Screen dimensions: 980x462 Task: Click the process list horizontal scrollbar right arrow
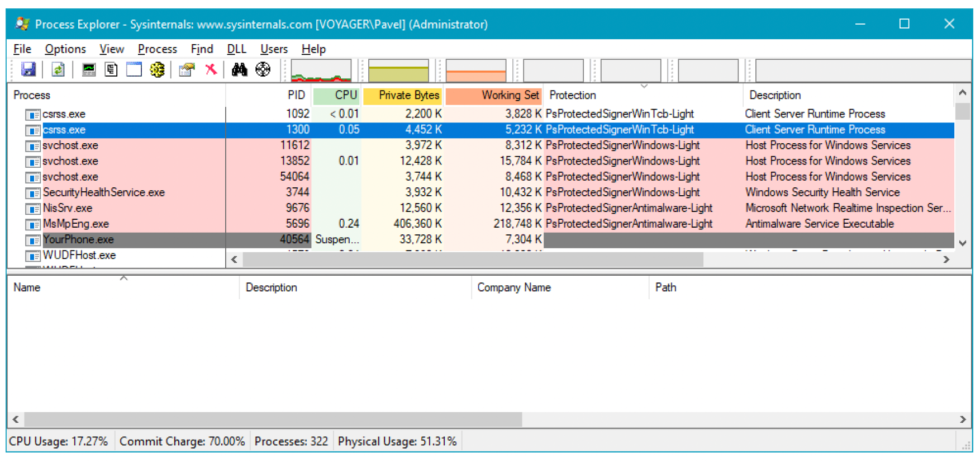pos(946,260)
